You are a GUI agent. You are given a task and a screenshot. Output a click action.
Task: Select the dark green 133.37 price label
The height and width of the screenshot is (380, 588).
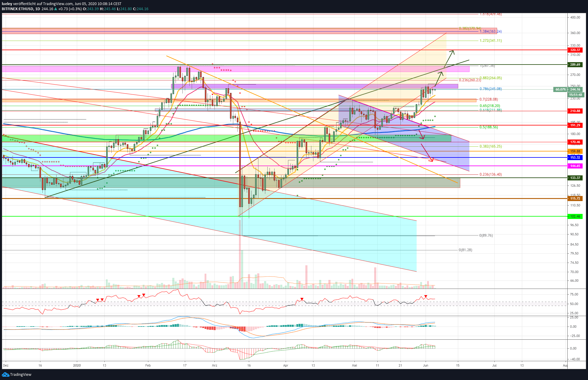[x=575, y=178]
